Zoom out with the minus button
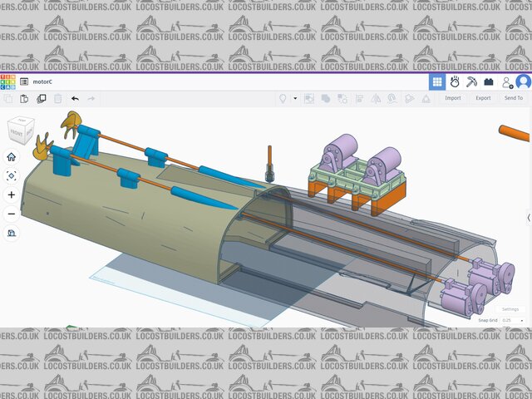 pos(12,214)
